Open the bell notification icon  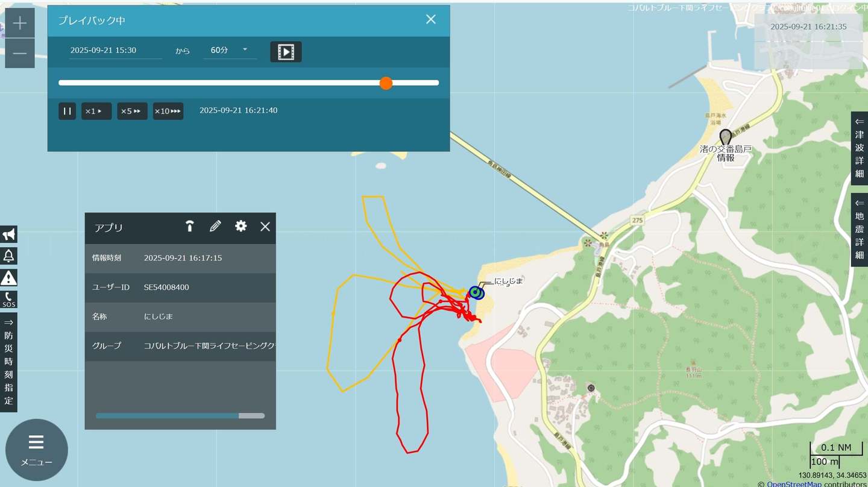point(8,256)
